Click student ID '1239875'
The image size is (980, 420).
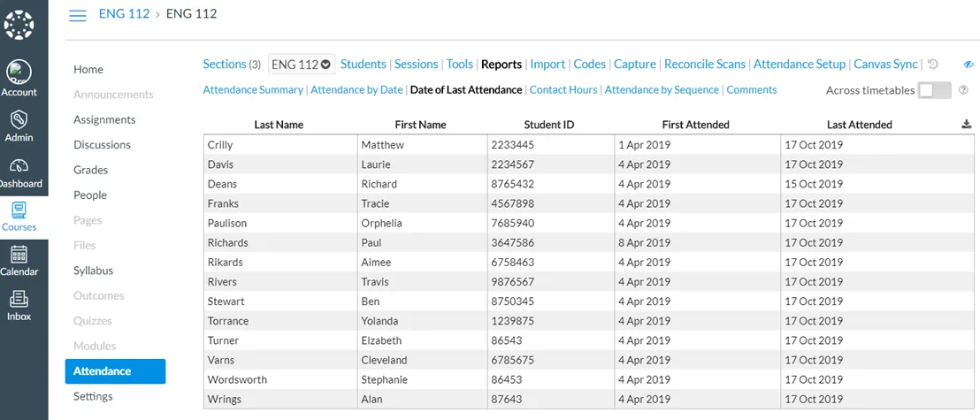coord(512,321)
